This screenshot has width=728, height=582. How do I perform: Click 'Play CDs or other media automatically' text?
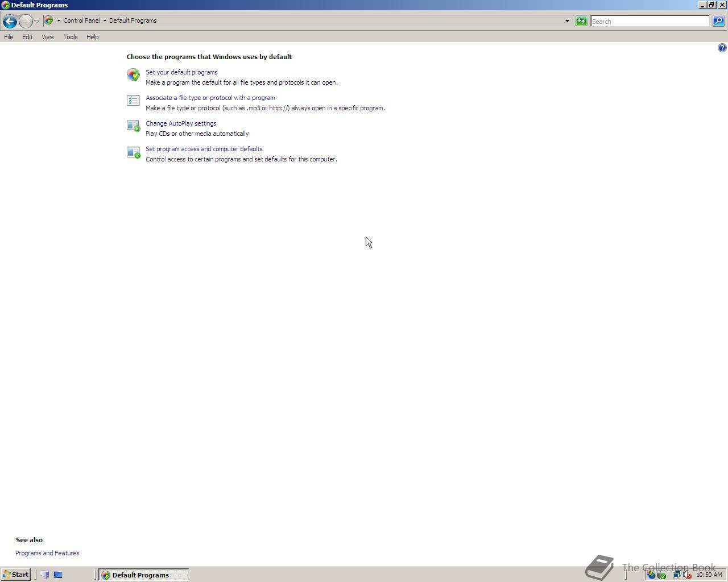[x=197, y=134]
